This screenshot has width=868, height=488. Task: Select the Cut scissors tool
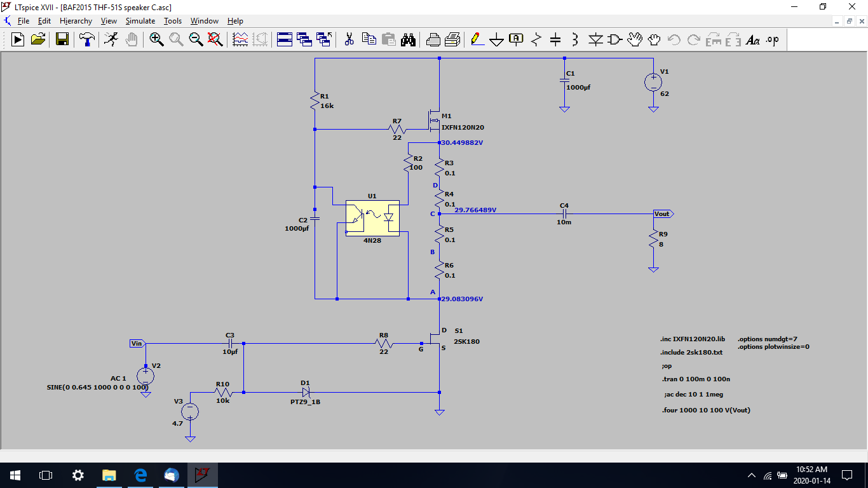[349, 39]
